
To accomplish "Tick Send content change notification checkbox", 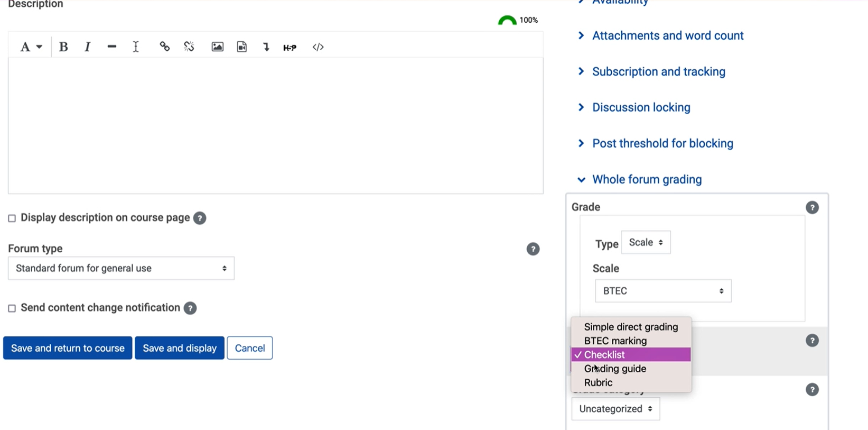I will coord(12,308).
